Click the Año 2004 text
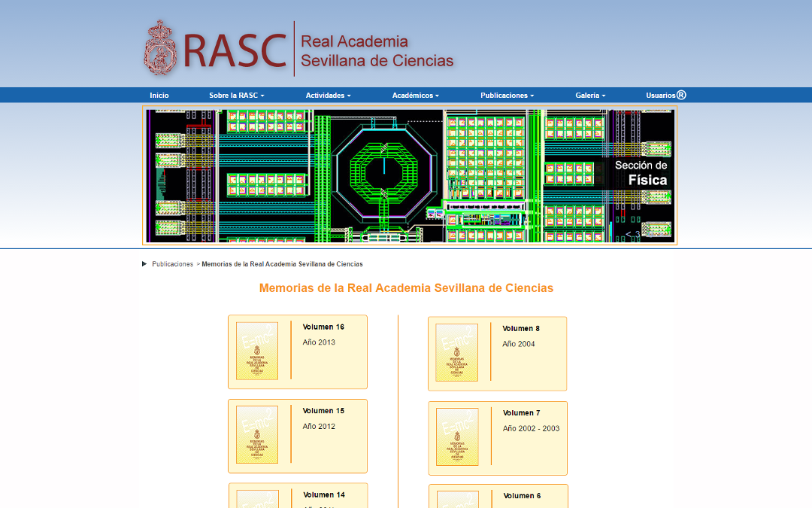Screen dimensions: 812x508 518,344
